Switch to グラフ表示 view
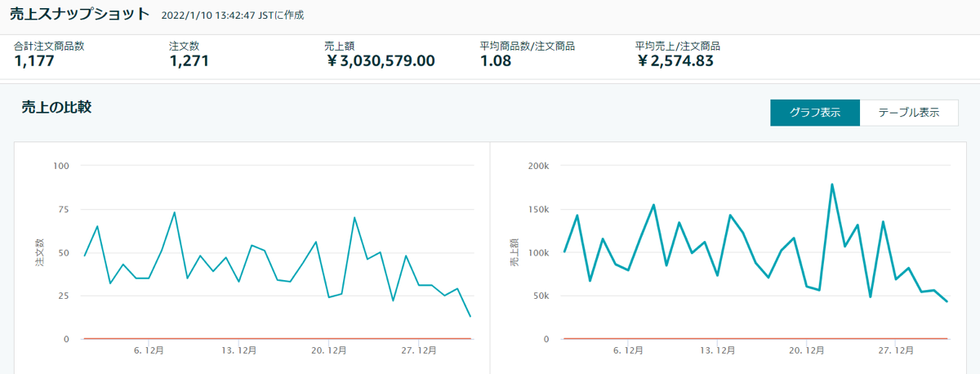Image resolution: width=980 pixels, height=374 pixels. 814,113
